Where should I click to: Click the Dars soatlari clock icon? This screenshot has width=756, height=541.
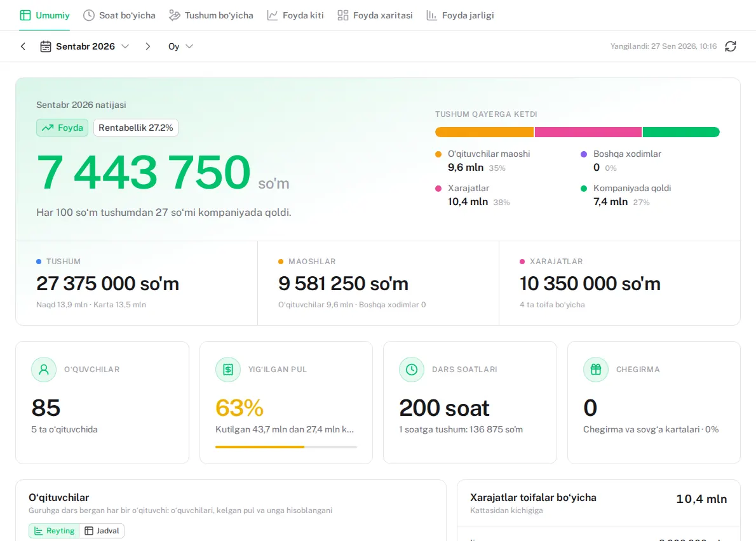pos(411,370)
